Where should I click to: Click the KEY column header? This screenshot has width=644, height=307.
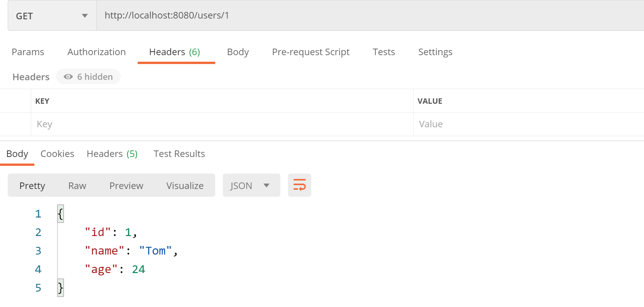(42, 101)
